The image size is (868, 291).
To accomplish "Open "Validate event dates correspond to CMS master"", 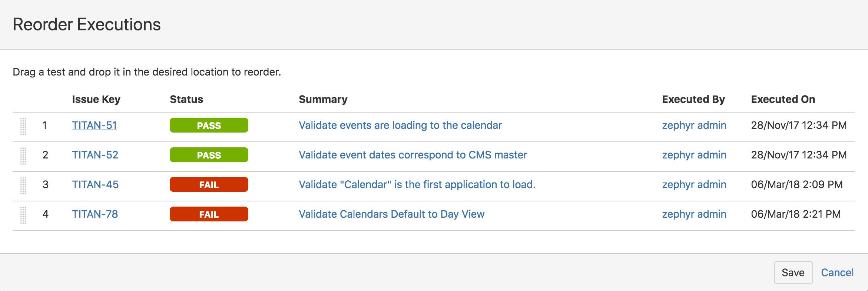I will (413, 155).
